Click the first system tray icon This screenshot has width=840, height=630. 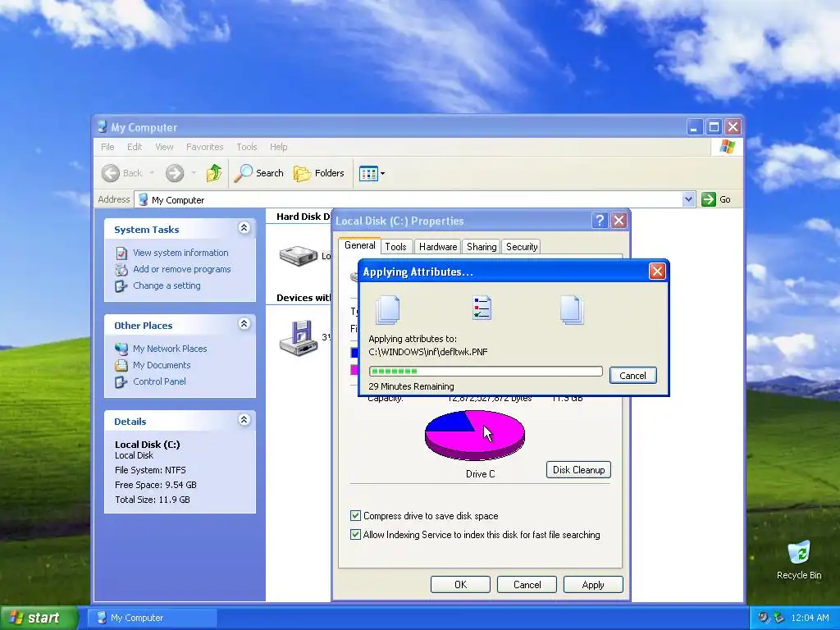[763, 618]
